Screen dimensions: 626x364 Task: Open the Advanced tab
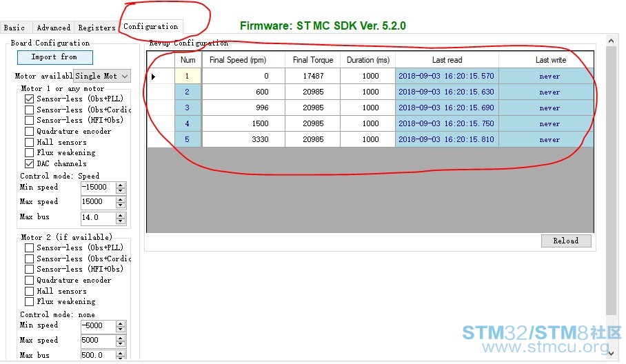tap(53, 28)
